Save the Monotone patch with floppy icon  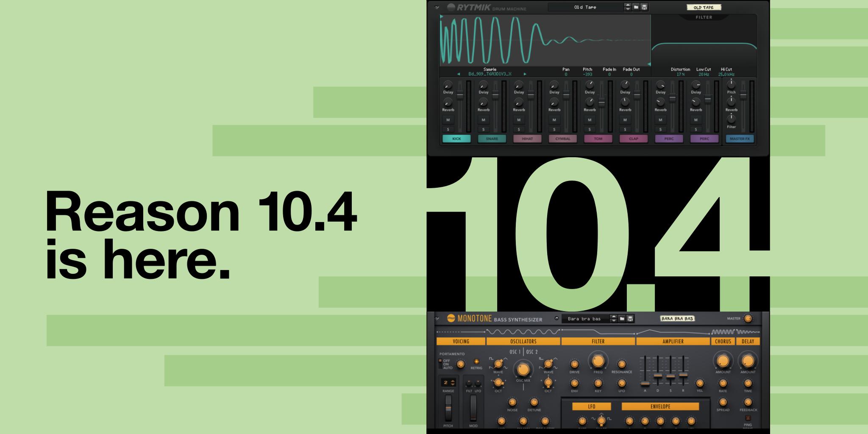[630, 319]
